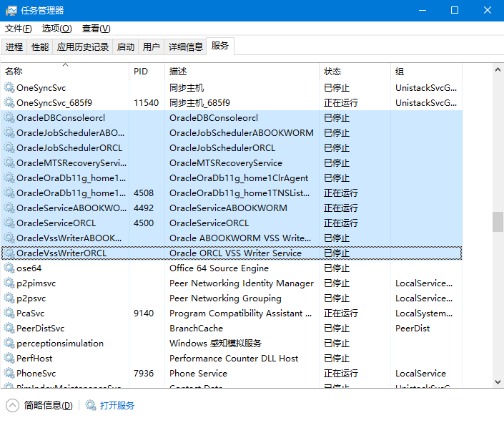Sort by the 状态 column header
The image size is (504, 423).
coord(355,71)
